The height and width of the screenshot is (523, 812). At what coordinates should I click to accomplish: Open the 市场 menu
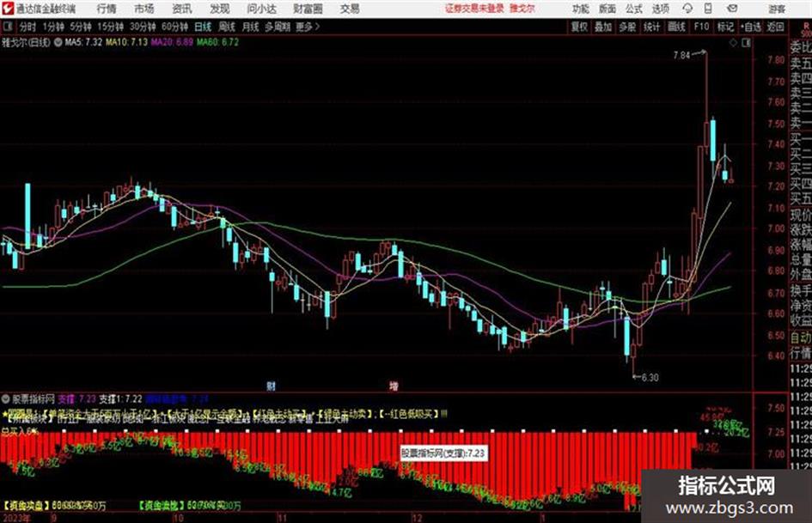pyautogui.click(x=144, y=9)
